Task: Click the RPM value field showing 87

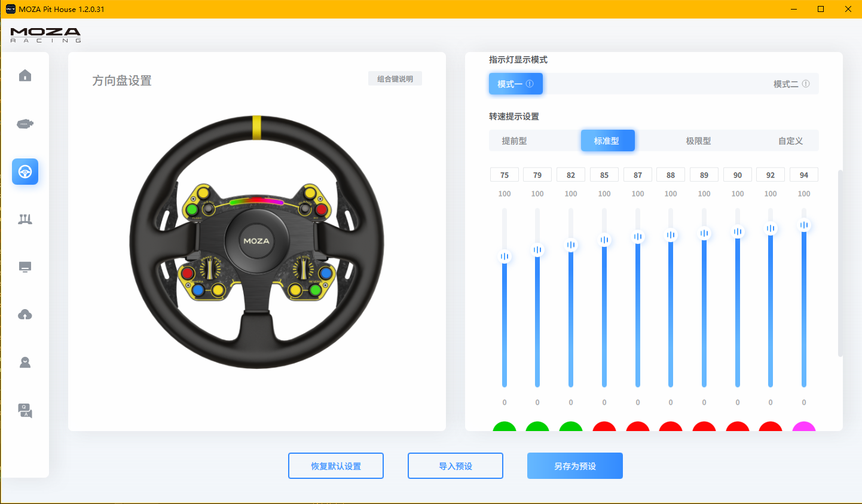Action: (x=638, y=175)
